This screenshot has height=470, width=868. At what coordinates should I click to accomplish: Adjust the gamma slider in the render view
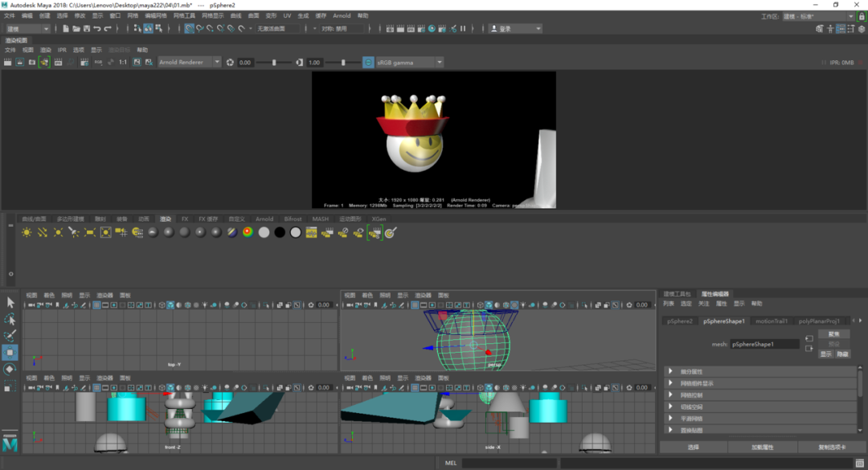pyautogui.click(x=343, y=63)
